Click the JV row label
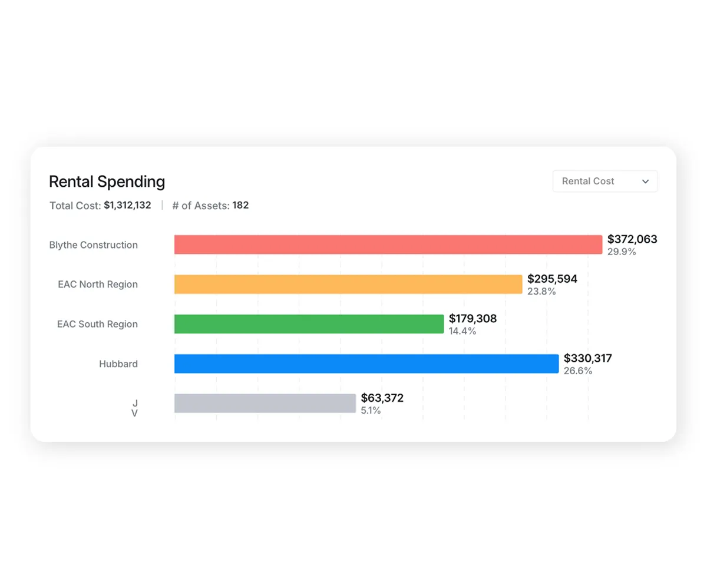Viewport: 707px width, 588px height. [x=135, y=408]
